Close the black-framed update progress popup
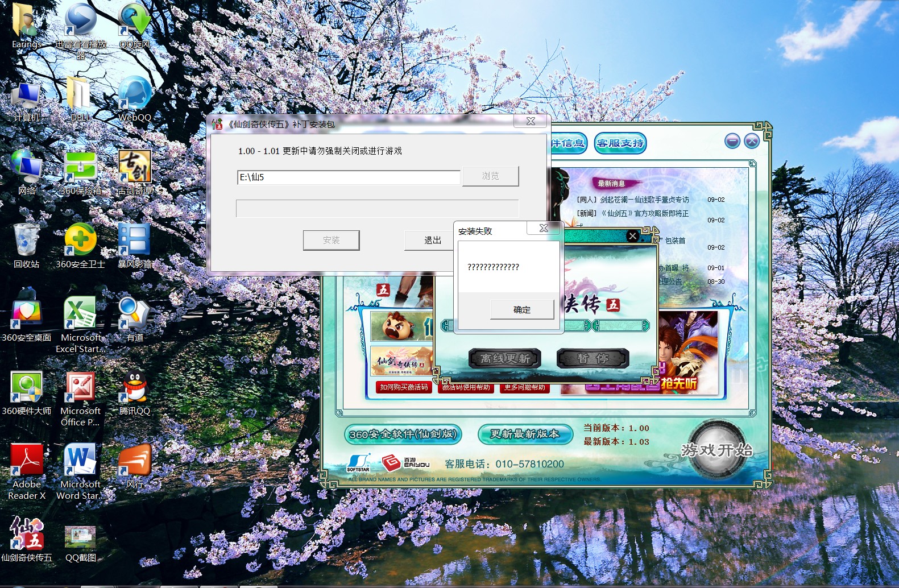The image size is (899, 588). (x=632, y=236)
